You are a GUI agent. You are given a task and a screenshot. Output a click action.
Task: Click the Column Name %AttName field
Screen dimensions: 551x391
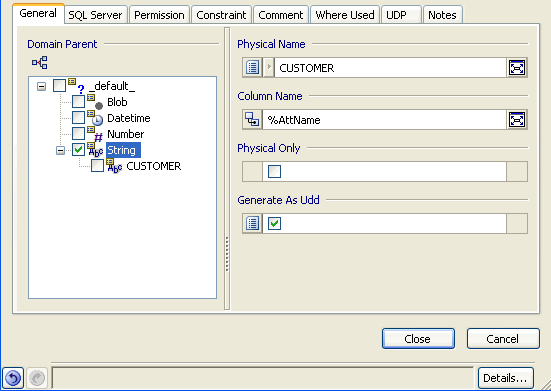coord(384,119)
